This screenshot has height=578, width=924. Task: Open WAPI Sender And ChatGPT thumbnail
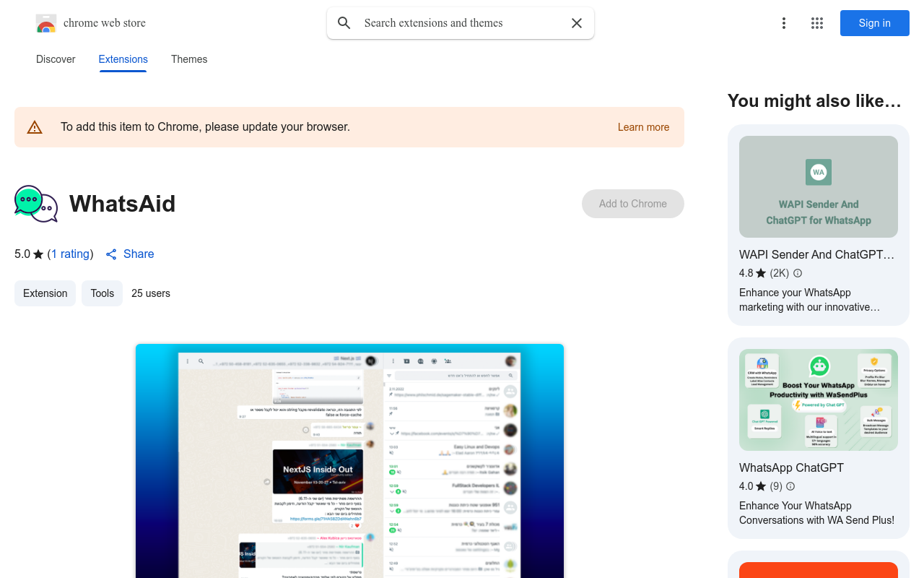click(x=819, y=187)
